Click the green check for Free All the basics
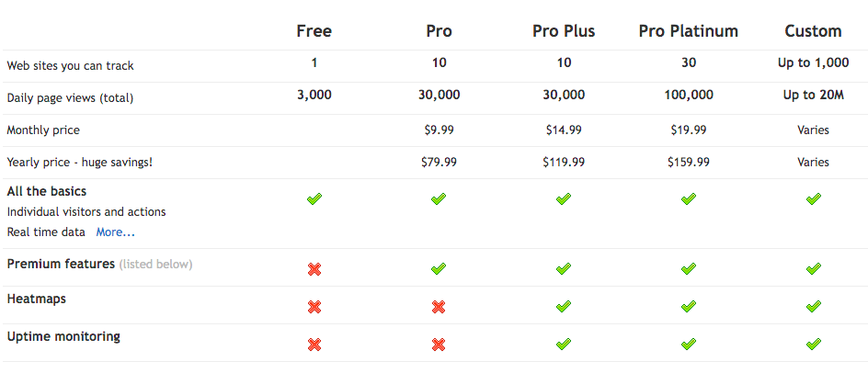 tap(314, 198)
